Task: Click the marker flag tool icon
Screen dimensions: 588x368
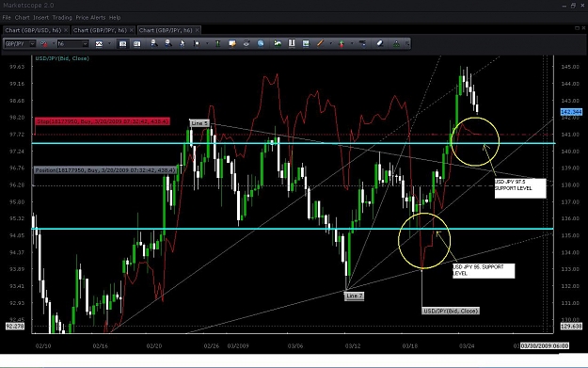Action: (x=196, y=43)
